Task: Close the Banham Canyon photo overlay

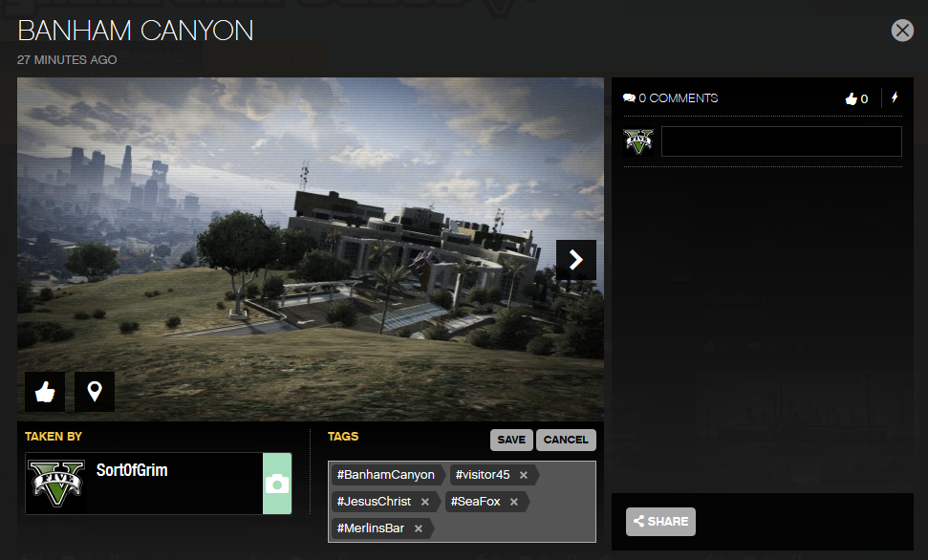Action: 902,31
